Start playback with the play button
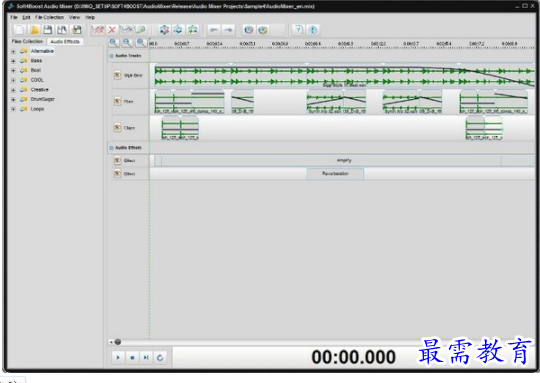Viewport: 540px width, 383px height. click(x=118, y=358)
